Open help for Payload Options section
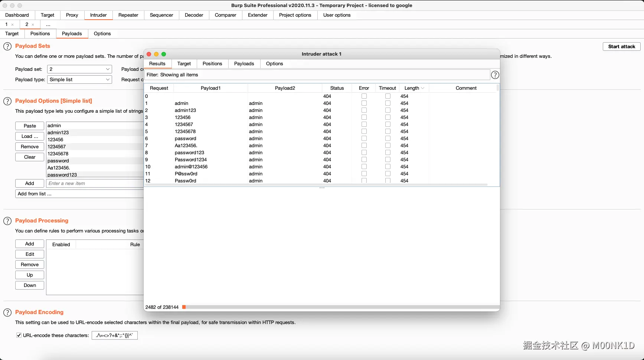The width and height of the screenshot is (644, 360). (x=7, y=101)
